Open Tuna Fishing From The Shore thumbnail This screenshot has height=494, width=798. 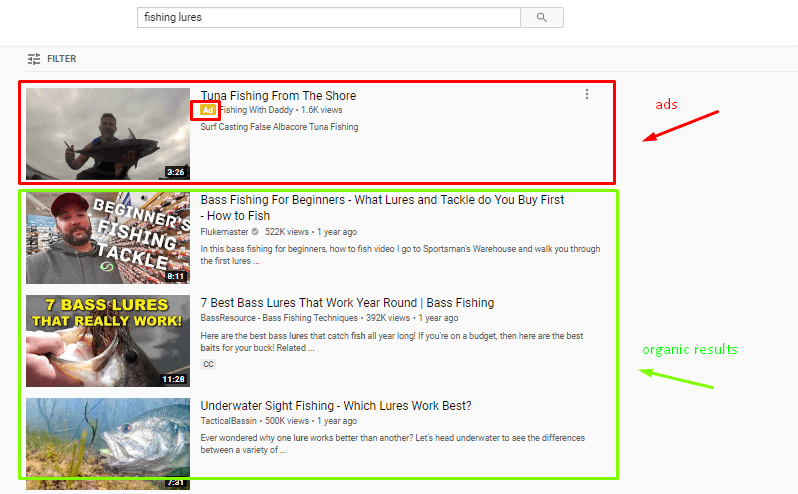108,133
